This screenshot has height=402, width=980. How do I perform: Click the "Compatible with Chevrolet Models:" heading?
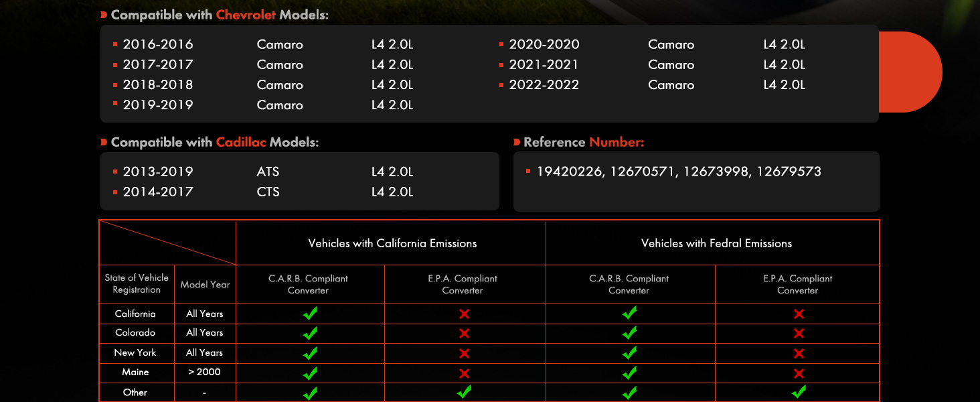[x=220, y=15]
